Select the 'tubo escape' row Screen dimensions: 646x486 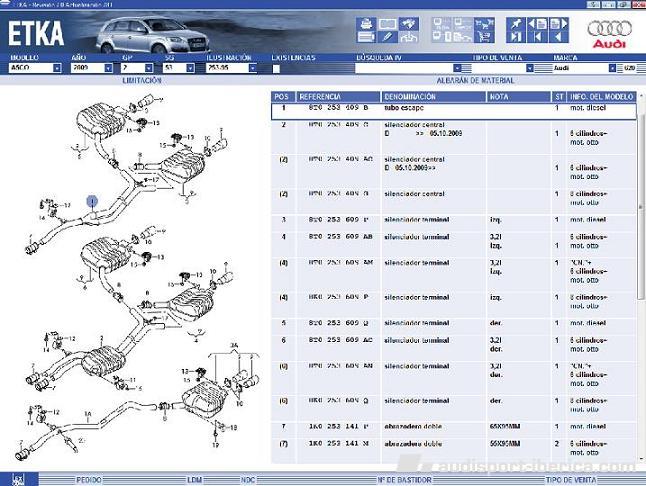click(454, 112)
